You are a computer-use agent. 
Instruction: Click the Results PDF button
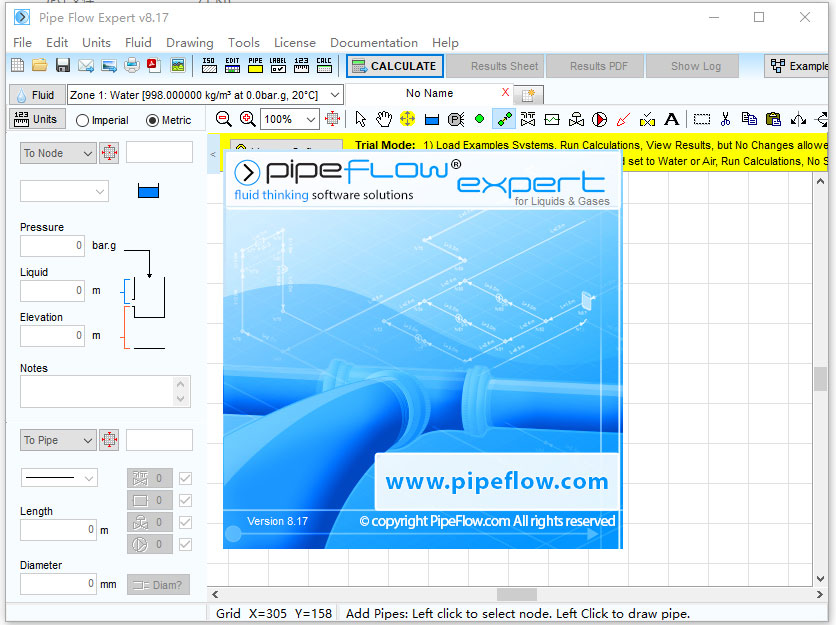coord(595,66)
